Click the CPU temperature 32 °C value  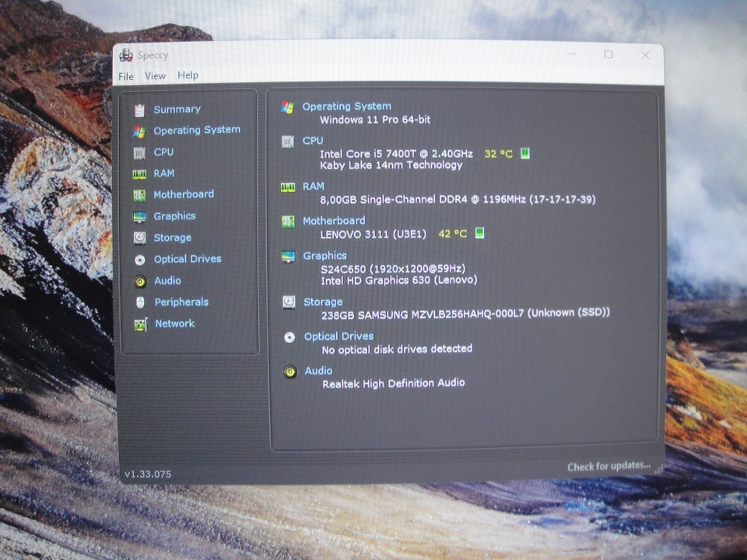[x=498, y=154]
